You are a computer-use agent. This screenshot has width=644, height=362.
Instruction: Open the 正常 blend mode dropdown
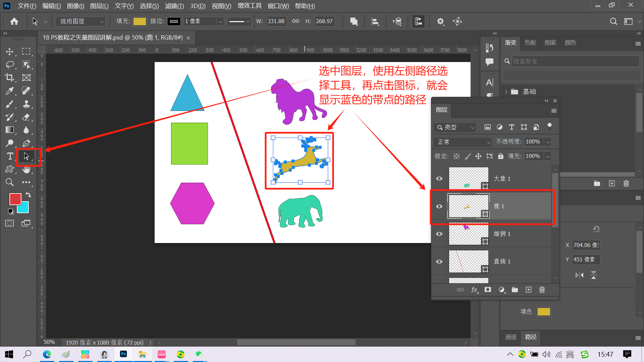click(463, 142)
